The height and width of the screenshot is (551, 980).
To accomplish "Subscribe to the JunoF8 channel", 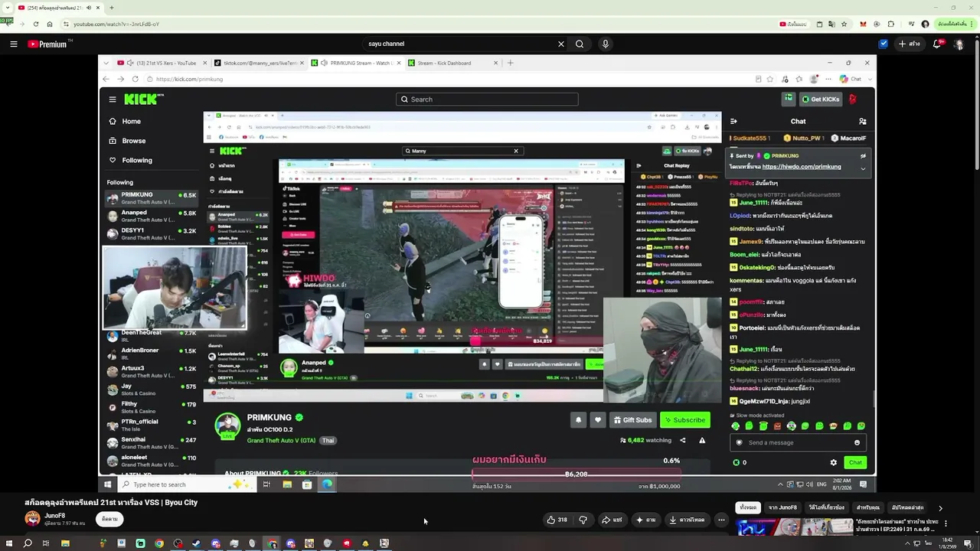I will tap(110, 519).
